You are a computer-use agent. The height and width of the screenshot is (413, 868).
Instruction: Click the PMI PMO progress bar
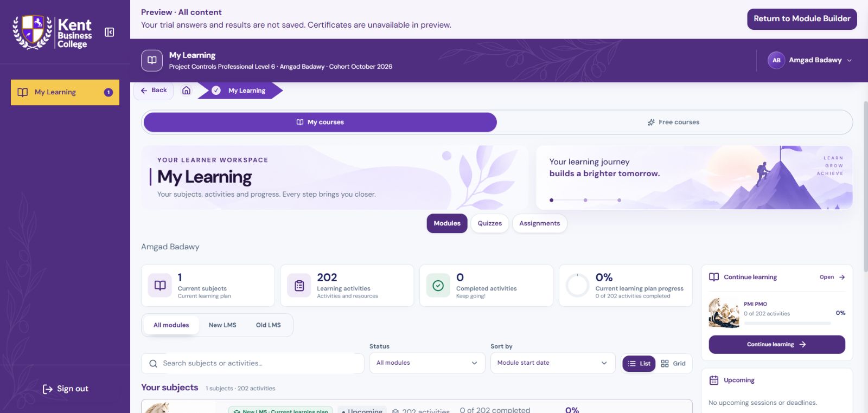click(787, 323)
